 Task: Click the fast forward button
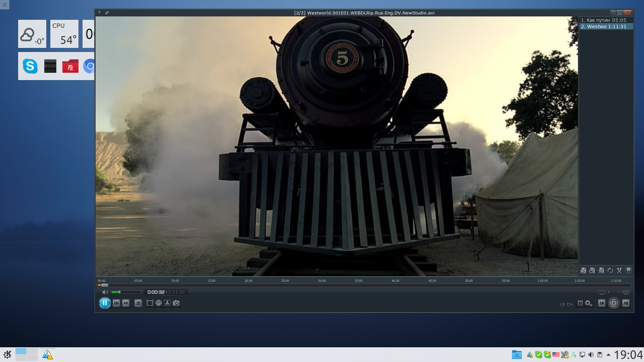pyautogui.click(x=126, y=303)
